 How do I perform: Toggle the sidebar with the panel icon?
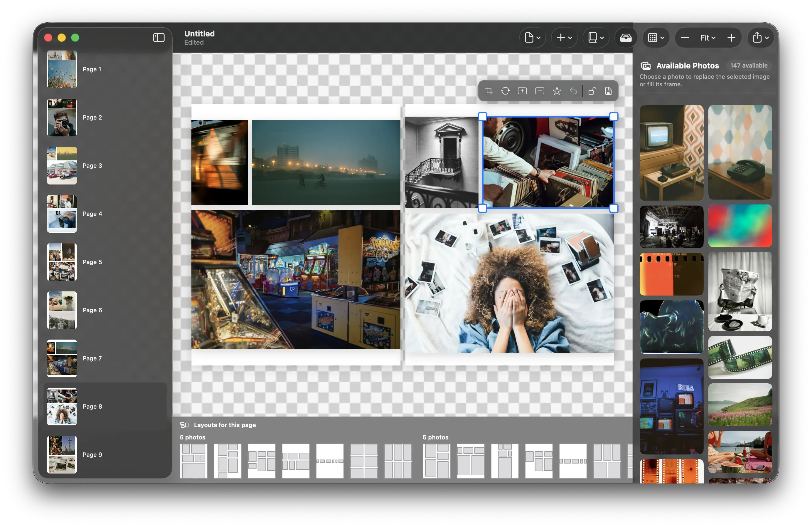(159, 38)
